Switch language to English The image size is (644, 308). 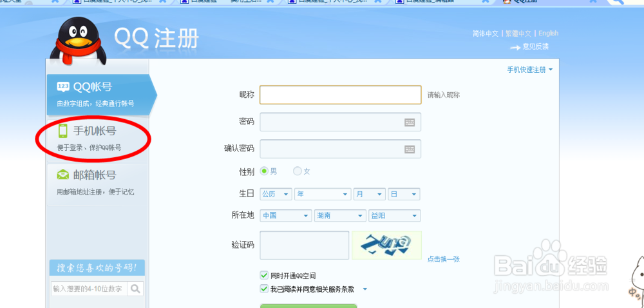tap(548, 34)
